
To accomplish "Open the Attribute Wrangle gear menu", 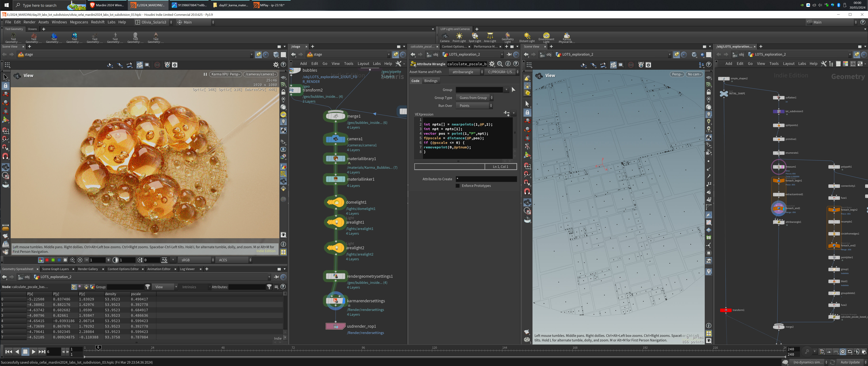I will coord(492,64).
